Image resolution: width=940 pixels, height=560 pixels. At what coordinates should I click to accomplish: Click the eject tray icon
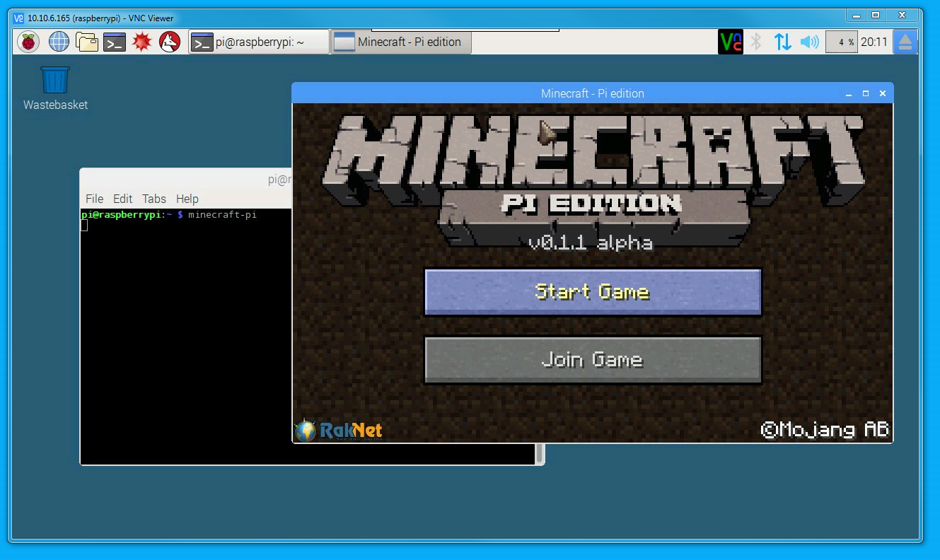click(905, 42)
